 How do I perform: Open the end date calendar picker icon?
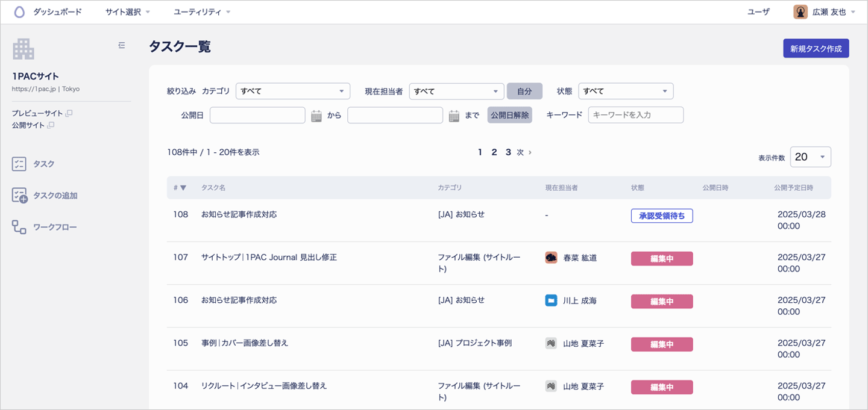[454, 116]
